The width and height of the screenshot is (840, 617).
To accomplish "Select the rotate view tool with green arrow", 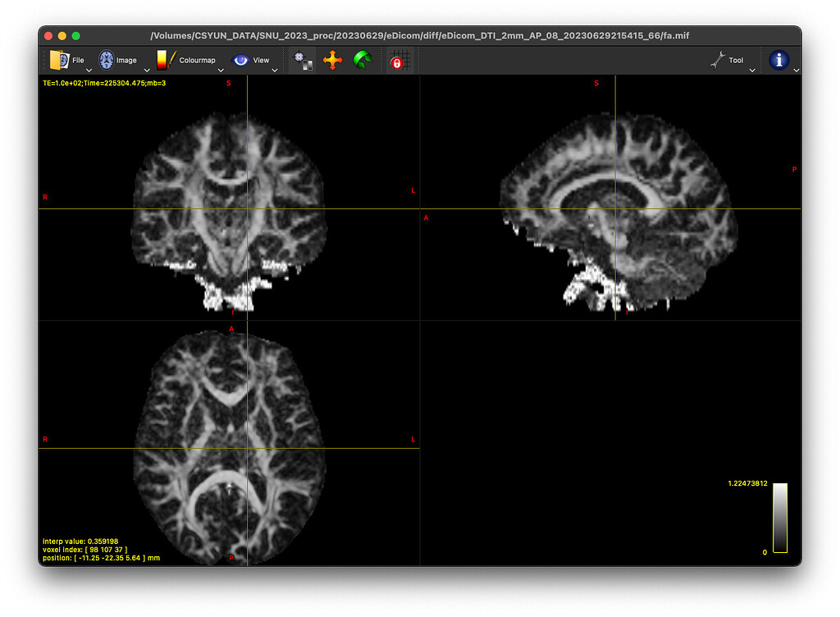I will (x=362, y=59).
